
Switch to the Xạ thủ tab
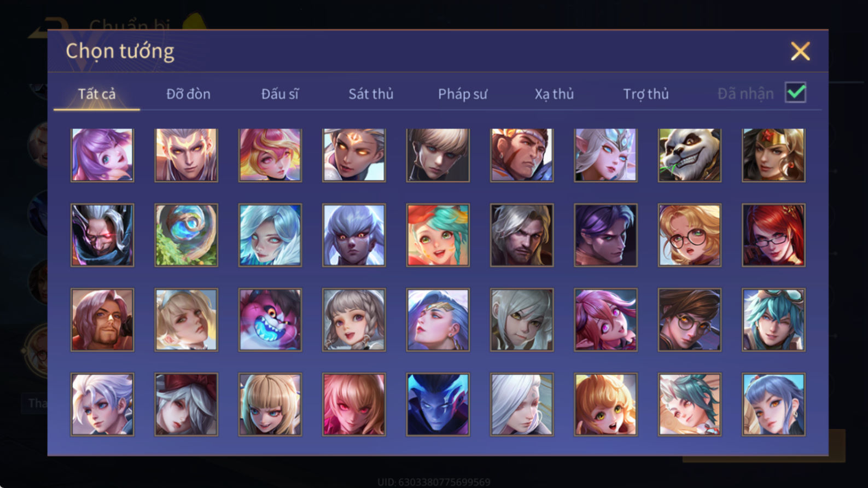tap(554, 94)
